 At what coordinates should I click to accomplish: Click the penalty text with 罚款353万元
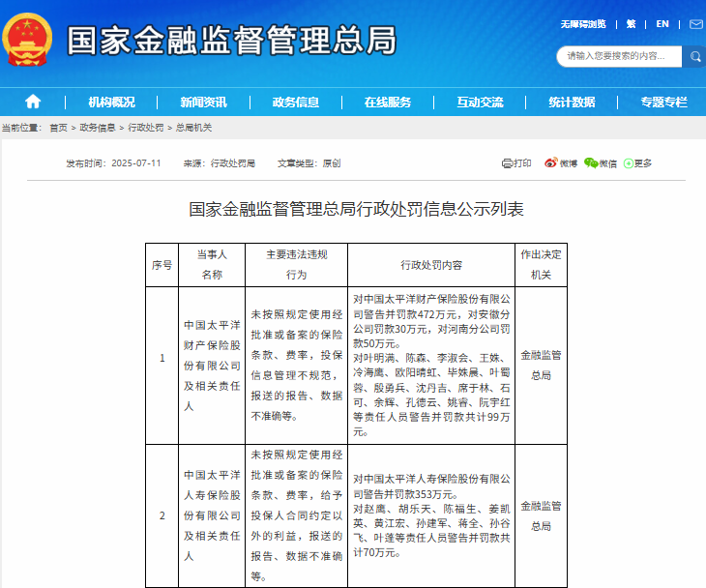tap(431, 516)
